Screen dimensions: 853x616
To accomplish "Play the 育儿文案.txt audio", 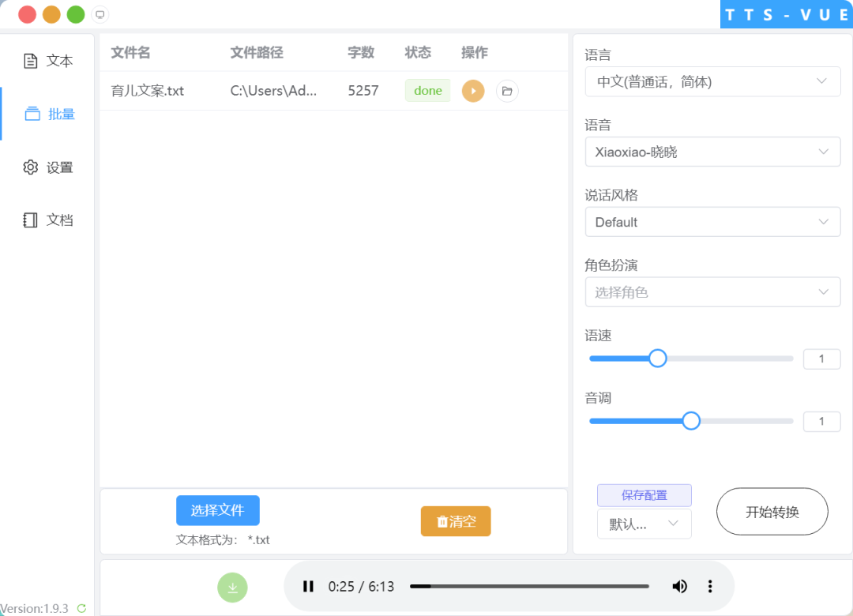I will tap(473, 91).
